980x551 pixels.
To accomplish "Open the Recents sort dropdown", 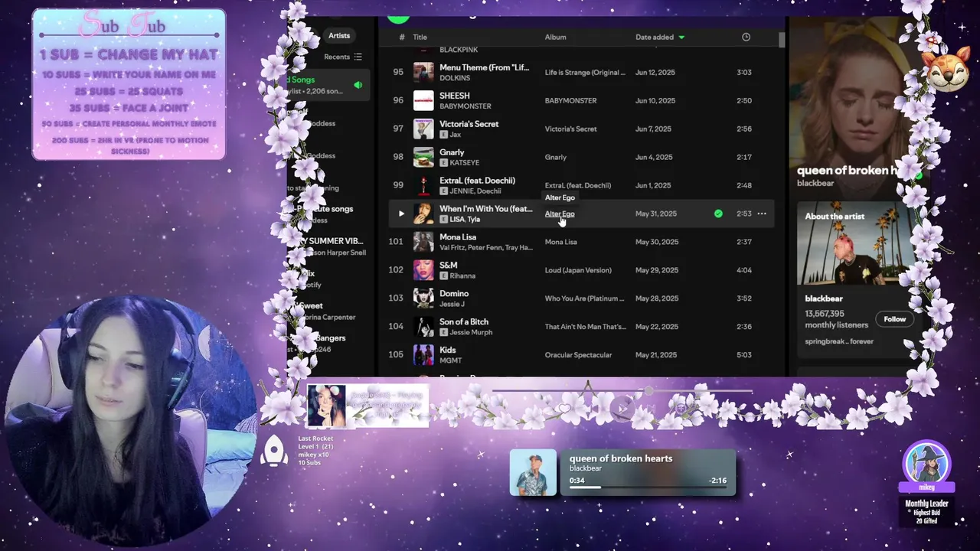I will [342, 57].
